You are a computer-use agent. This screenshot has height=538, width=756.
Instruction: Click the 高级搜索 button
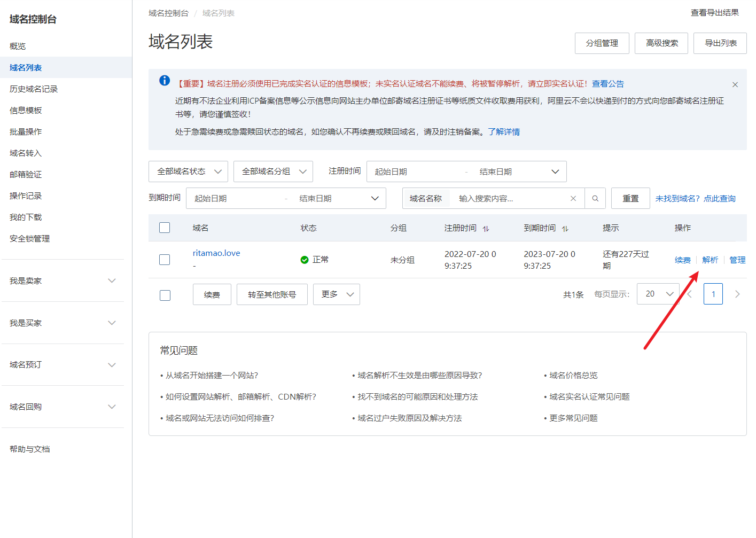(662, 43)
